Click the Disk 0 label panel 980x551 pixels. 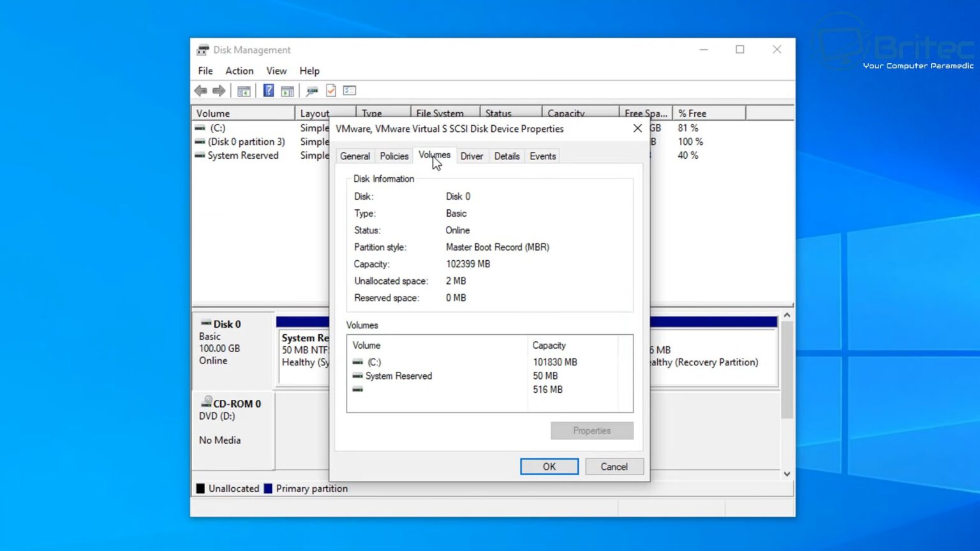pos(233,350)
